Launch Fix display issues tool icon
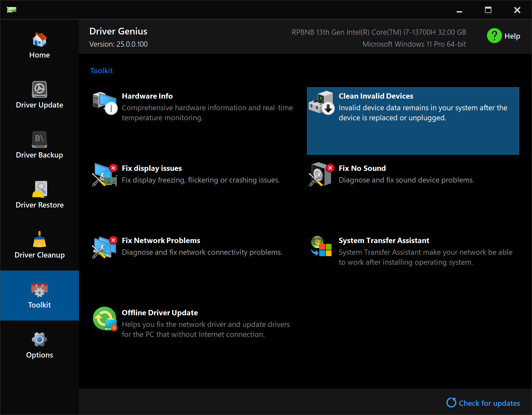532x415 pixels. coord(105,175)
